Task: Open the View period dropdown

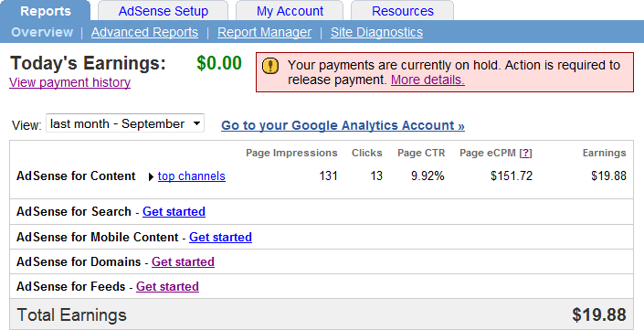Action: [125, 123]
